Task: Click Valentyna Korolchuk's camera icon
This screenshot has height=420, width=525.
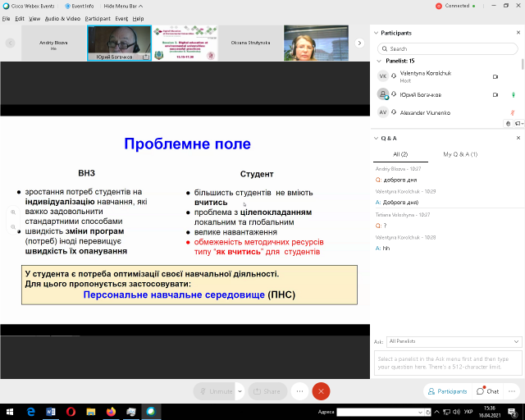Action: tap(495, 76)
